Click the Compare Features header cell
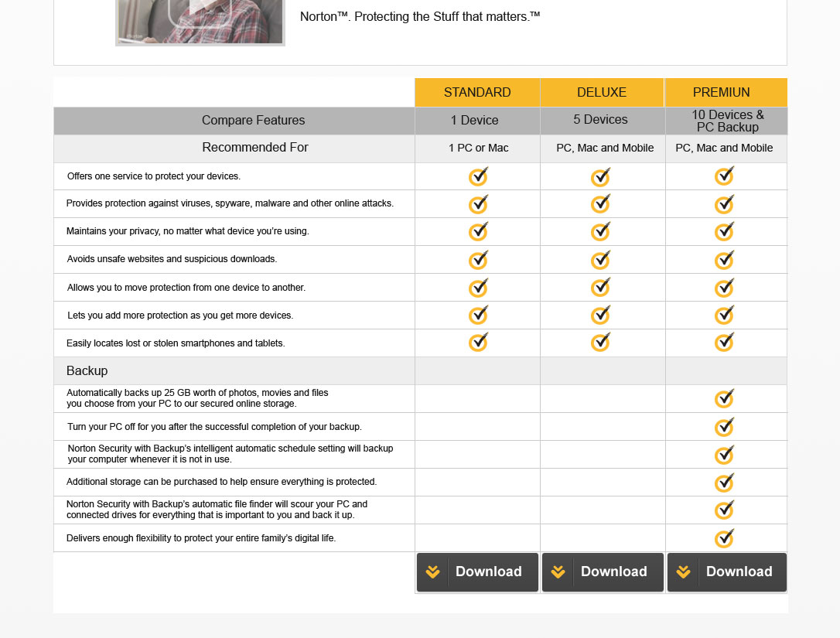 [x=253, y=121]
